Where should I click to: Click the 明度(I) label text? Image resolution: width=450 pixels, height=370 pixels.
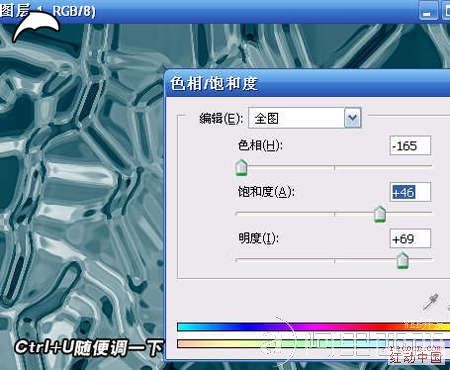(258, 239)
